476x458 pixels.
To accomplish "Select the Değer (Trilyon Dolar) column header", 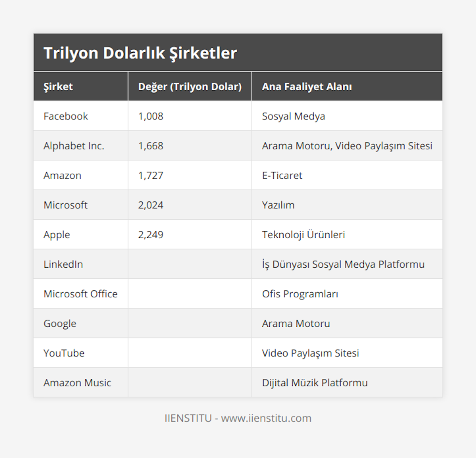I will (x=190, y=86).
